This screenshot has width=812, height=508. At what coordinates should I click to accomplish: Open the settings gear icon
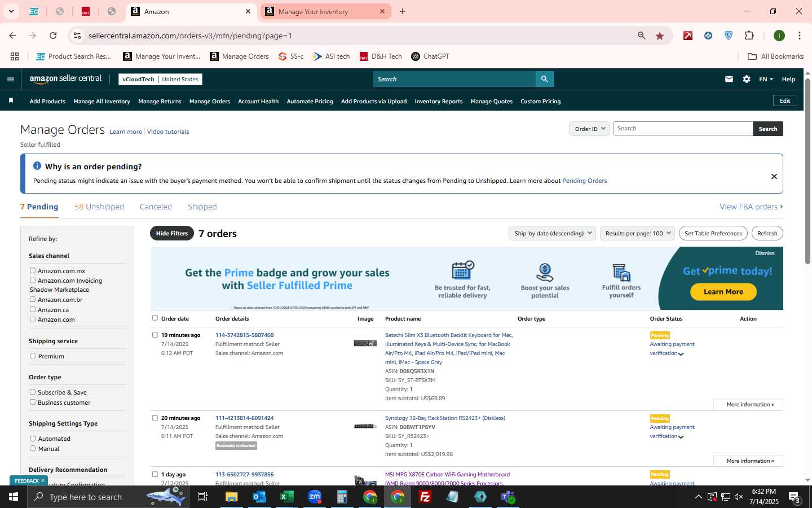click(x=747, y=79)
